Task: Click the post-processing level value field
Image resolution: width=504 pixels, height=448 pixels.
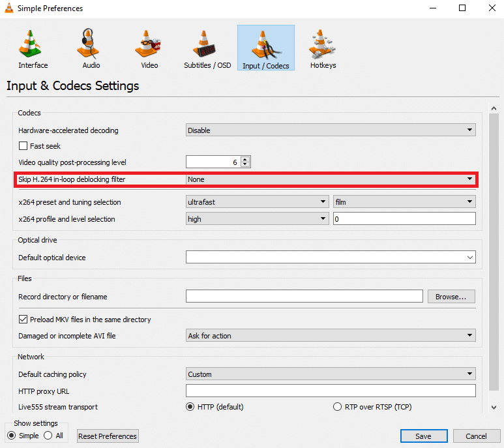Action: 213,162
